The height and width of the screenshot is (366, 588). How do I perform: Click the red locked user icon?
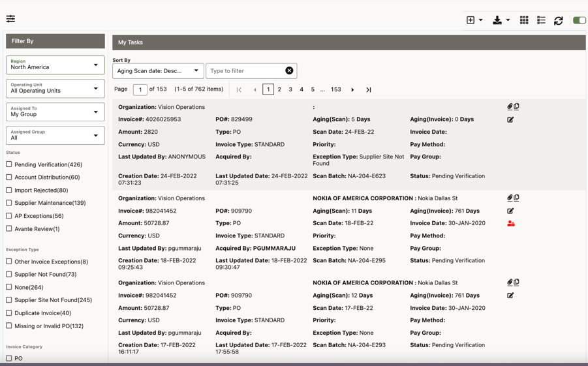point(511,224)
